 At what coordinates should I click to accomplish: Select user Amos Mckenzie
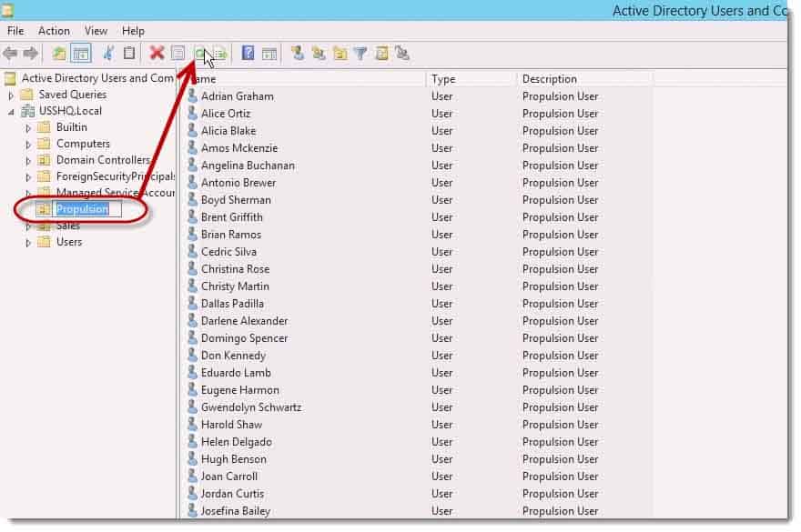(239, 148)
